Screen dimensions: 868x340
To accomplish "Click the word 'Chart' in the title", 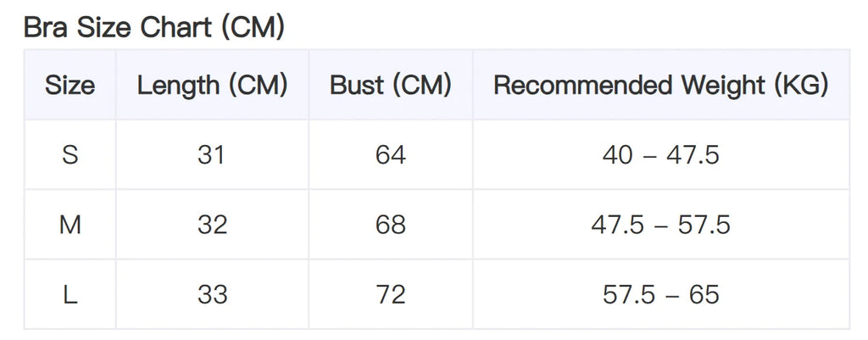I will (175, 28).
